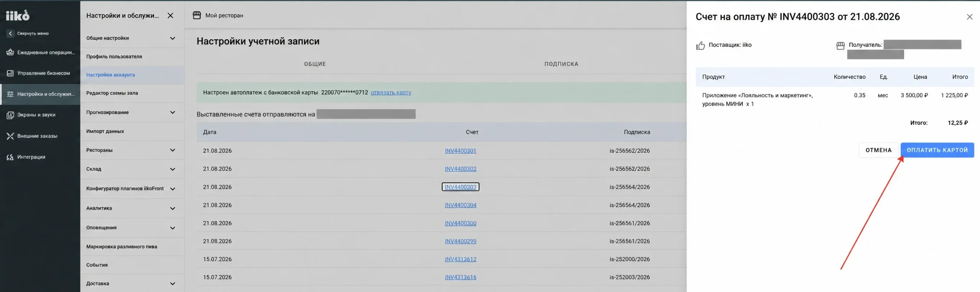Image resolution: width=980 pixels, height=292 pixels.
Task: Click the отвязать карту link
Action: pyautogui.click(x=391, y=92)
